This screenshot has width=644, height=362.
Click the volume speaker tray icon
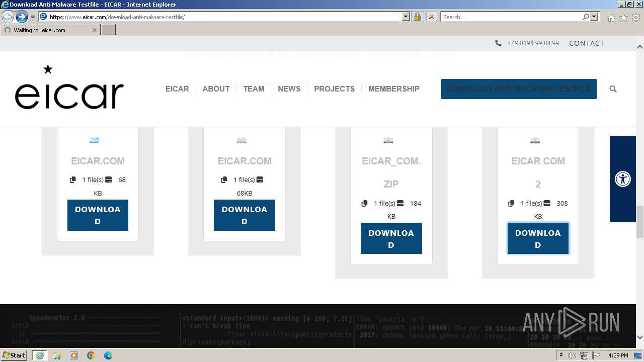coord(572,355)
